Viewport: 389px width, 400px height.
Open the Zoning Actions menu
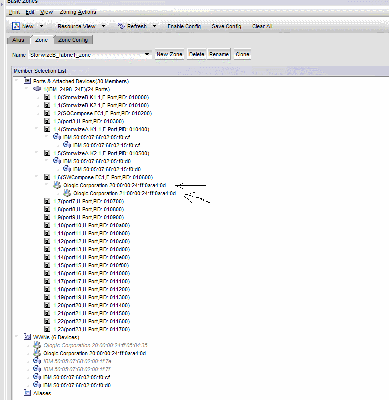click(78, 12)
